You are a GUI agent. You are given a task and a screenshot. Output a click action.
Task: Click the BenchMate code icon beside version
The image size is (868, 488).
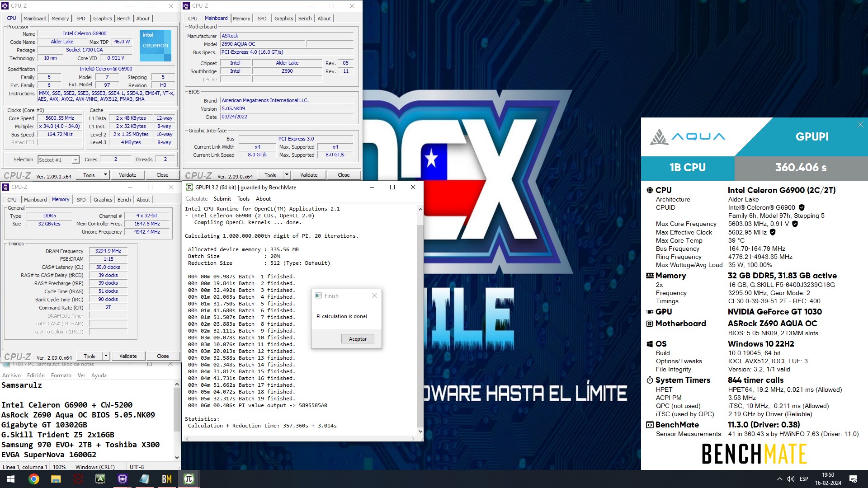pyautogui.click(x=650, y=425)
